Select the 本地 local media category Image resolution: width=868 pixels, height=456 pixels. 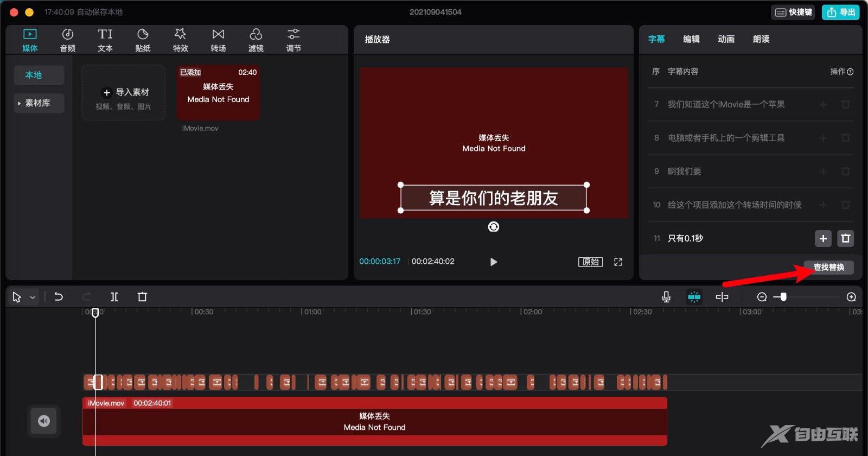tap(39, 75)
